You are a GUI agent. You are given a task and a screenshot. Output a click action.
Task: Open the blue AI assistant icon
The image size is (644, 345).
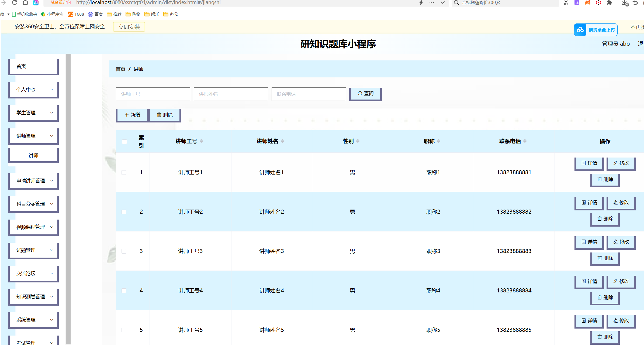click(36, 3)
